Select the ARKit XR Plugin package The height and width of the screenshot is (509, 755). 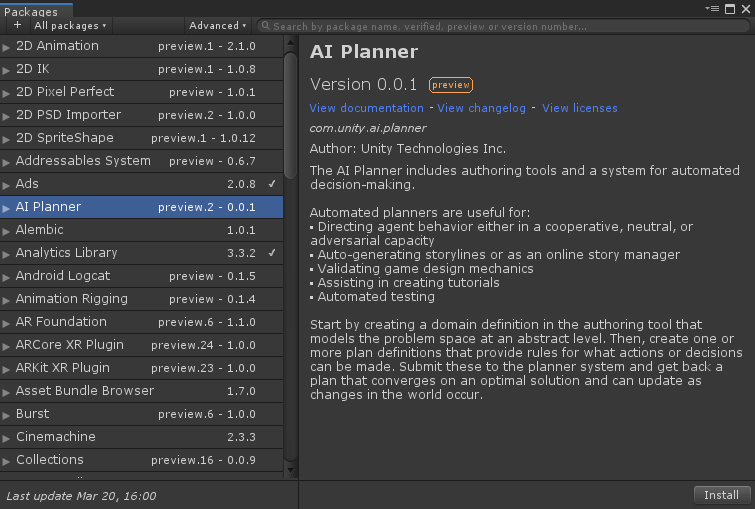142,368
